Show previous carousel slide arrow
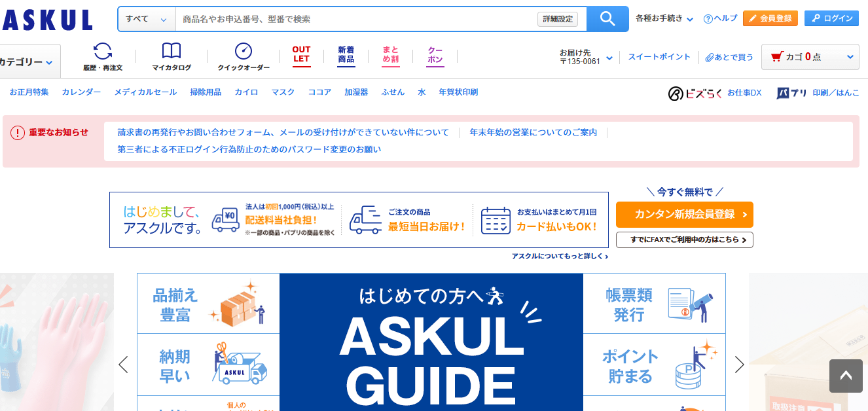 pyautogui.click(x=123, y=365)
